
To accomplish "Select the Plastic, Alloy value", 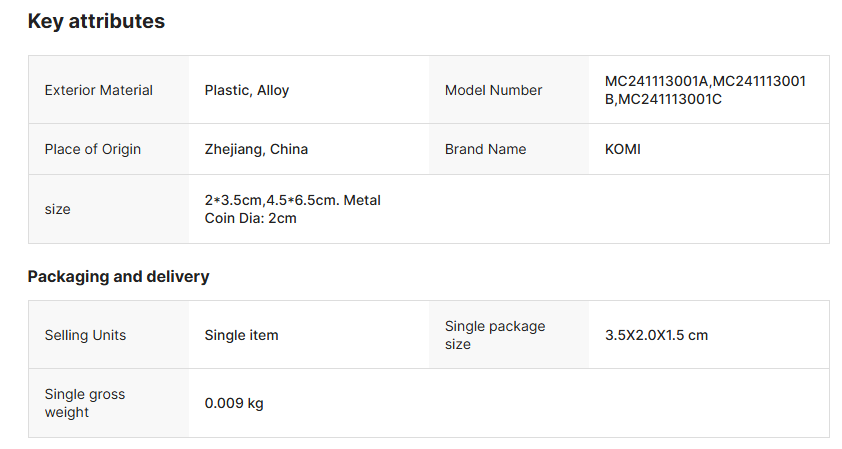I will (x=247, y=90).
